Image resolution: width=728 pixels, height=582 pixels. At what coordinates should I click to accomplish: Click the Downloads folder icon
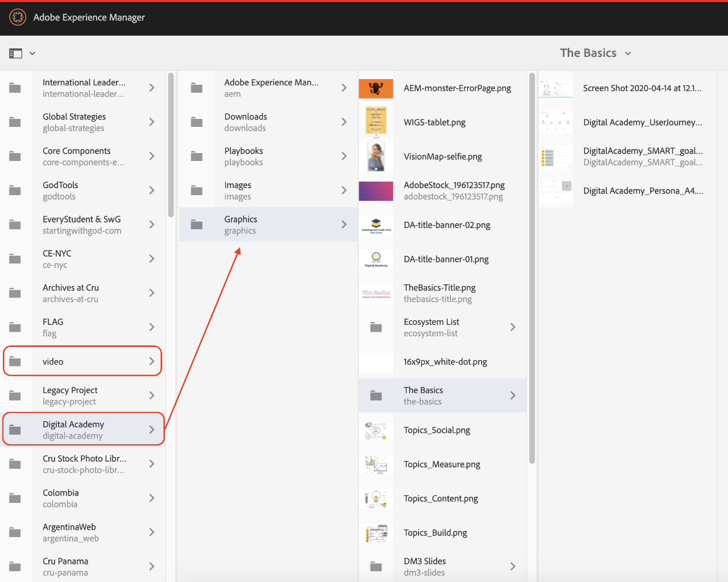click(197, 122)
